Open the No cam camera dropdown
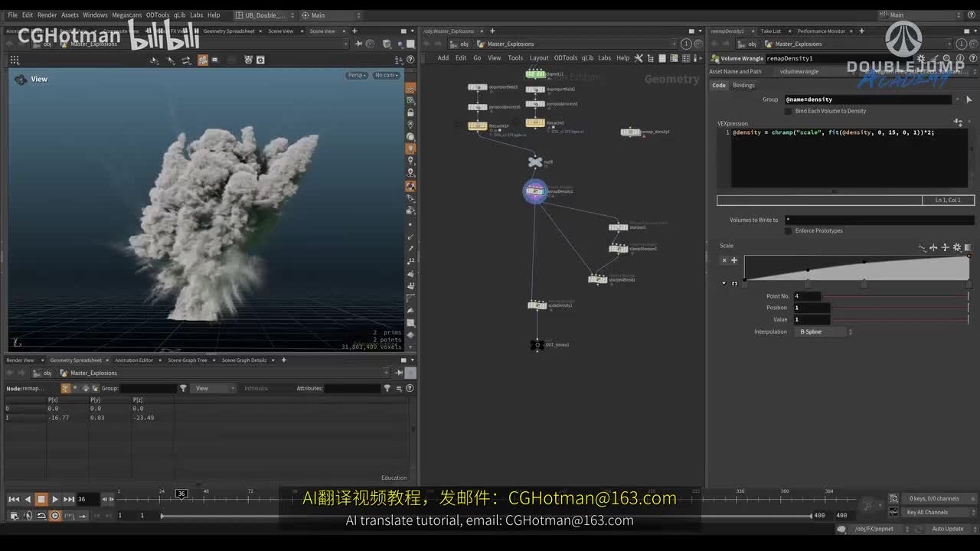Viewport: 980px width, 551px height. pos(387,75)
